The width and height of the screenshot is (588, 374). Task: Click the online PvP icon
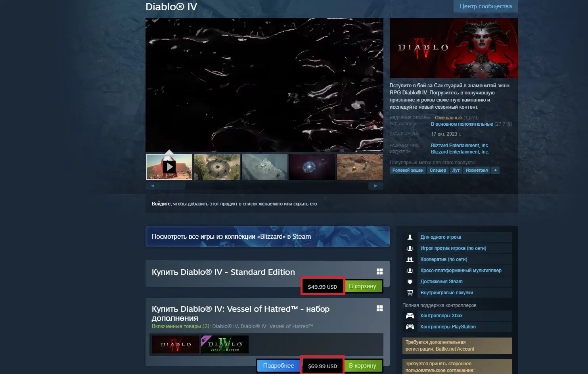(x=410, y=248)
